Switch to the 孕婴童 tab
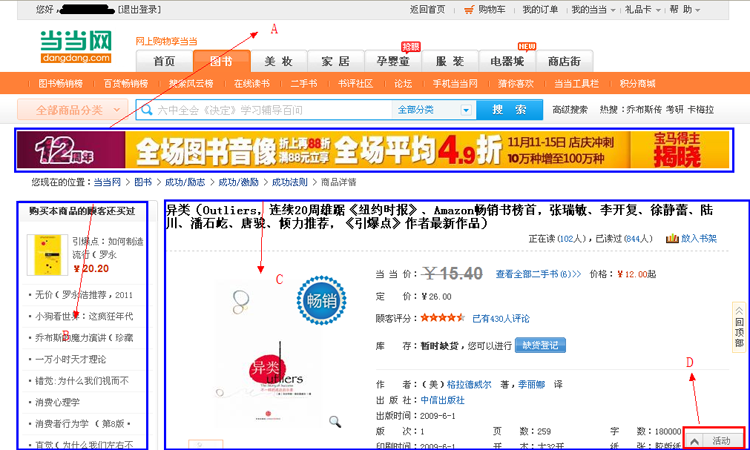 tap(393, 61)
